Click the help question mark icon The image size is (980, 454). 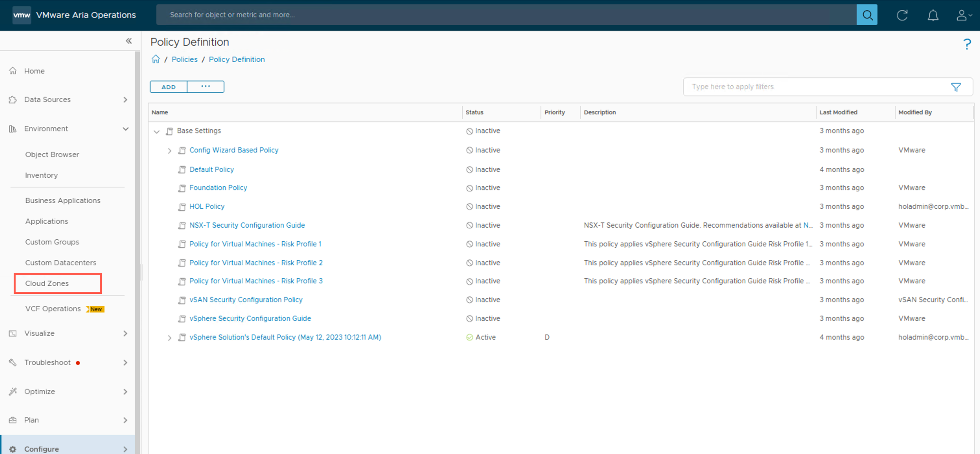click(967, 44)
